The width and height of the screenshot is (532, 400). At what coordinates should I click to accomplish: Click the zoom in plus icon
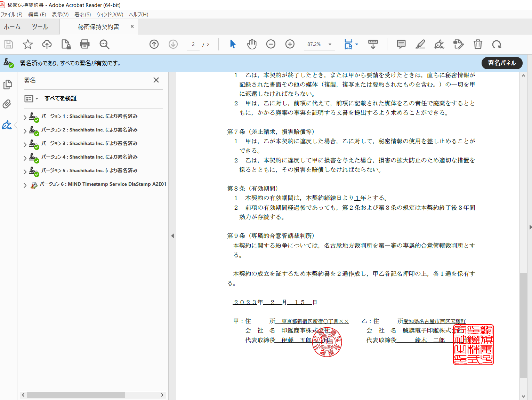(290, 44)
